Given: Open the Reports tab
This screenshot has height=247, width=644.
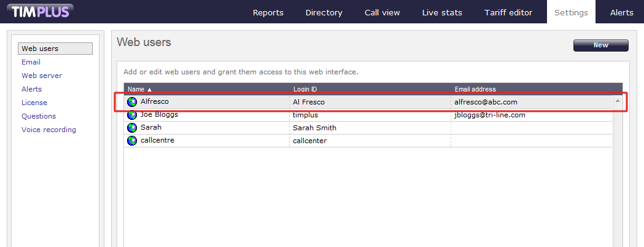Looking at the screenshot, I should pos(268,12).
